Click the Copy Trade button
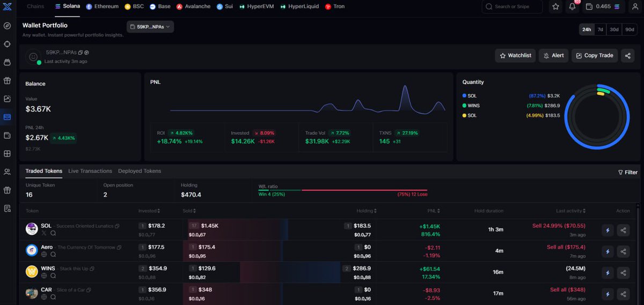This screenshot has width=644, height=305. [x=595, y=55]
